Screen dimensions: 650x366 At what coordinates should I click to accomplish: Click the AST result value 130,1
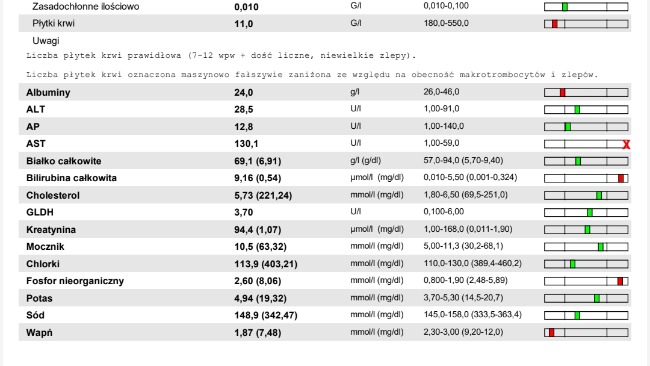pyautogui.click(x=246, y=144)
